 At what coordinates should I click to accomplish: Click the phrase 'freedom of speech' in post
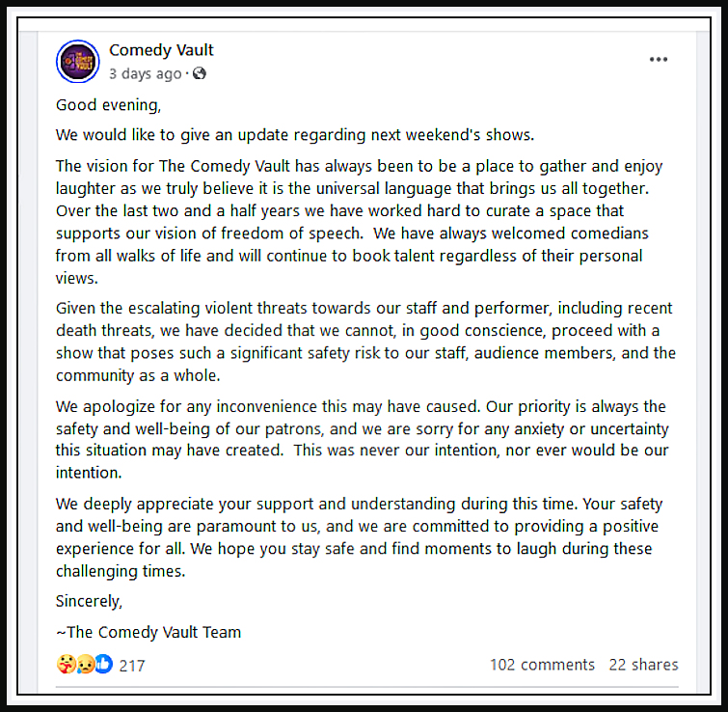pyautogui.click(x=292, y=233)
